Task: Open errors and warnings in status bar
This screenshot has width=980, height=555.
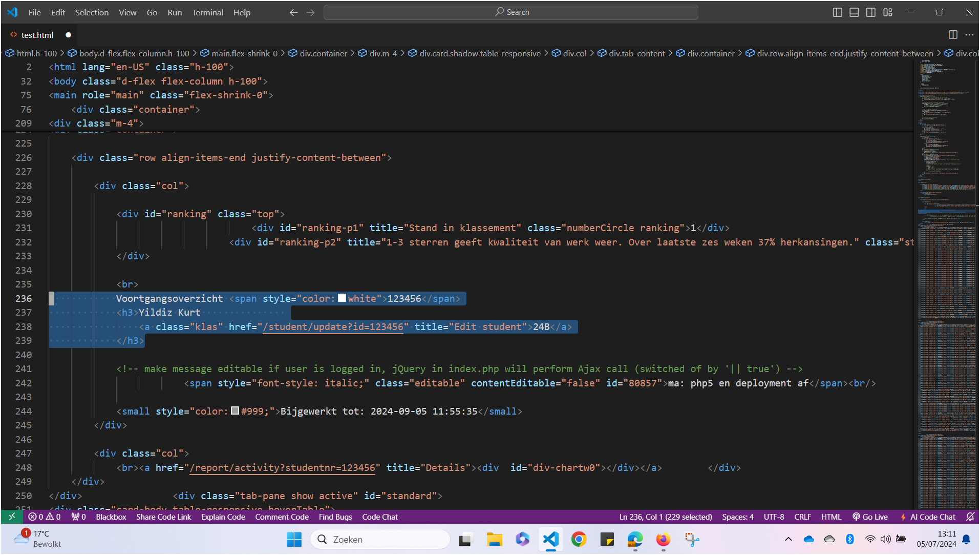Action: [x=45, y=517]
